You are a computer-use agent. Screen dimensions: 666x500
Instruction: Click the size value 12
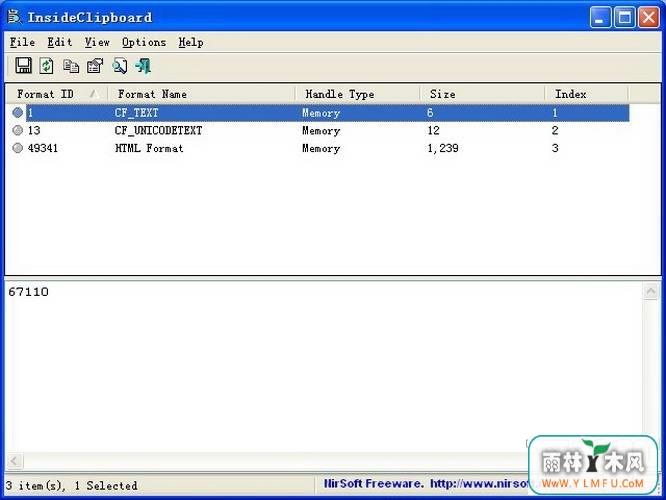point(433,130)
